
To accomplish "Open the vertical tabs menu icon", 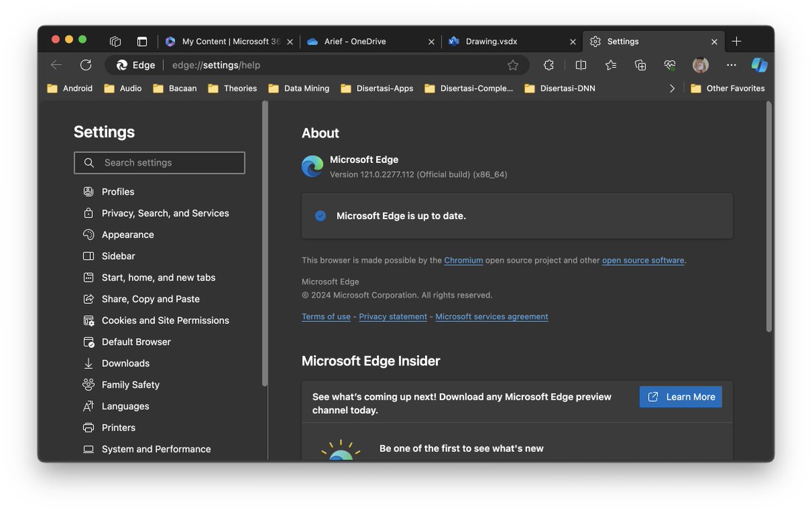I will point(142,41).
